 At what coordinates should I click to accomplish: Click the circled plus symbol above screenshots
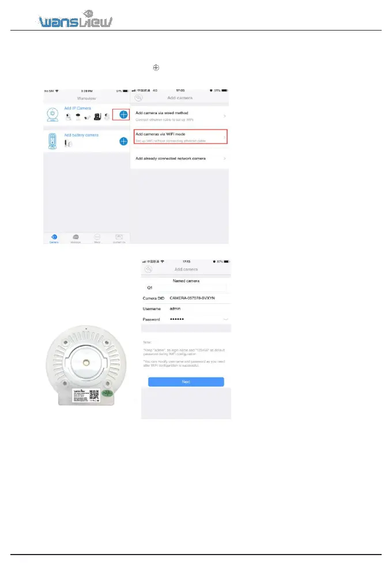[x=156, y=67]
